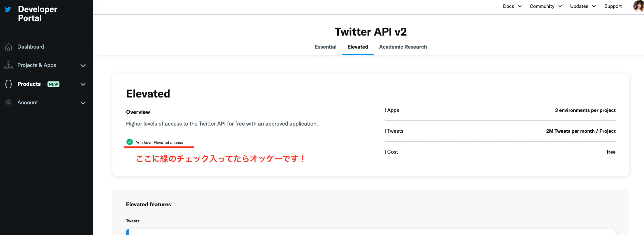Image resolution: width=644 pixels, height=235 pixels.
Task: Click the green Elevated access checkmark icon
Action: coord(129,142)
